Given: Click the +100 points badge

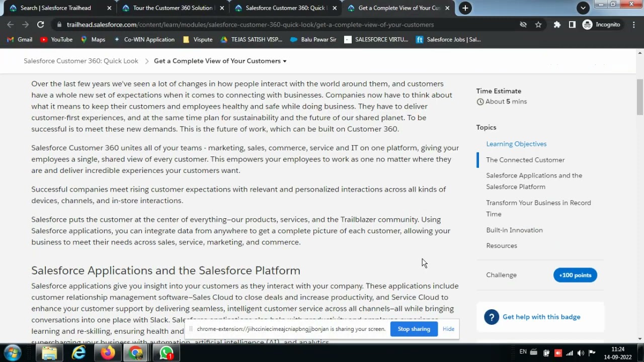Looking at the screenshot, I should pyautogui.click(x=575, y=275).
